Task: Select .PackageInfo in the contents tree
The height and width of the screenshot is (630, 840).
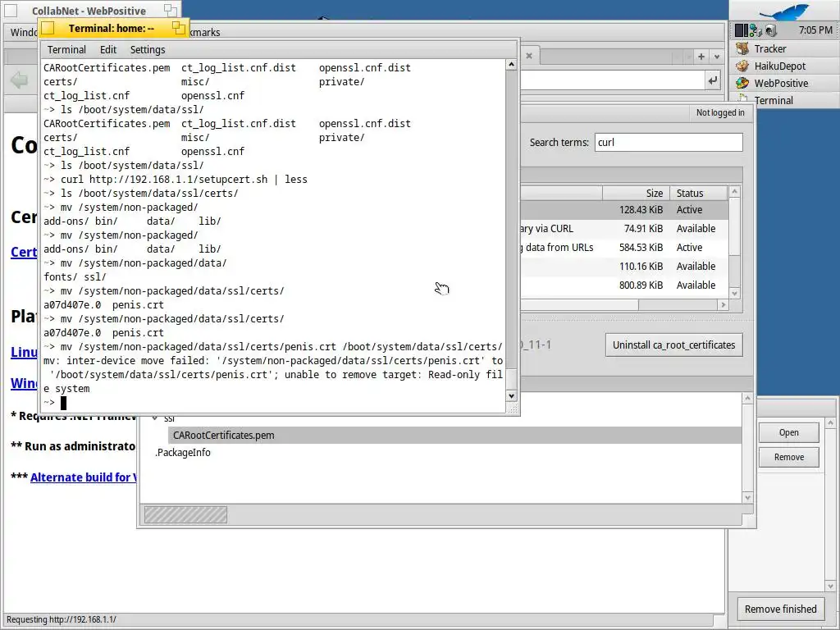Action: pyautogui.click(x=183, y=453)
